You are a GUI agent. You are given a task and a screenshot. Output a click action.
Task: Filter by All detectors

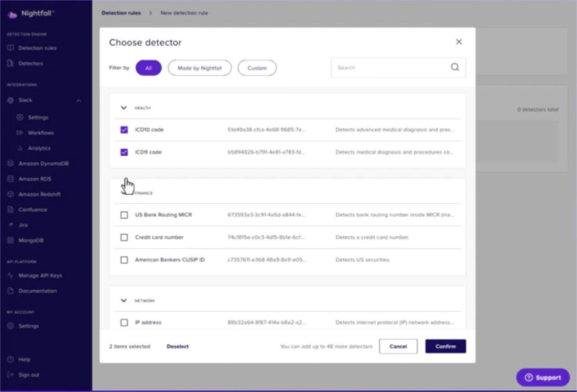(148, 68)
